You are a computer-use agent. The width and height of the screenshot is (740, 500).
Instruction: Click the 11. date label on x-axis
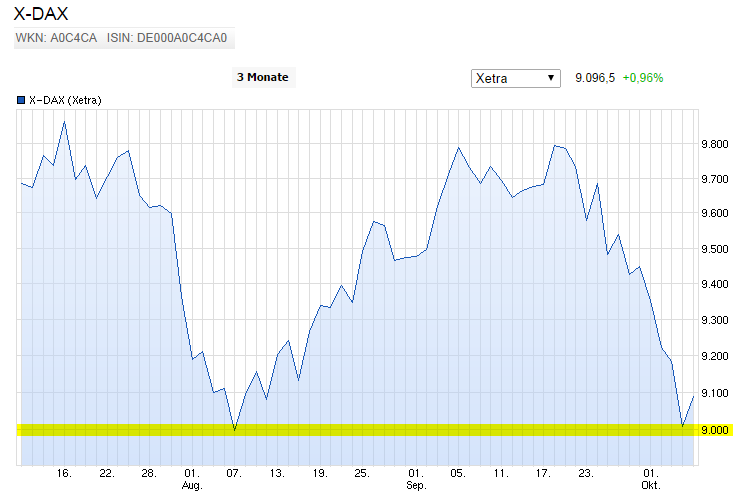click(x=501, y=474)
